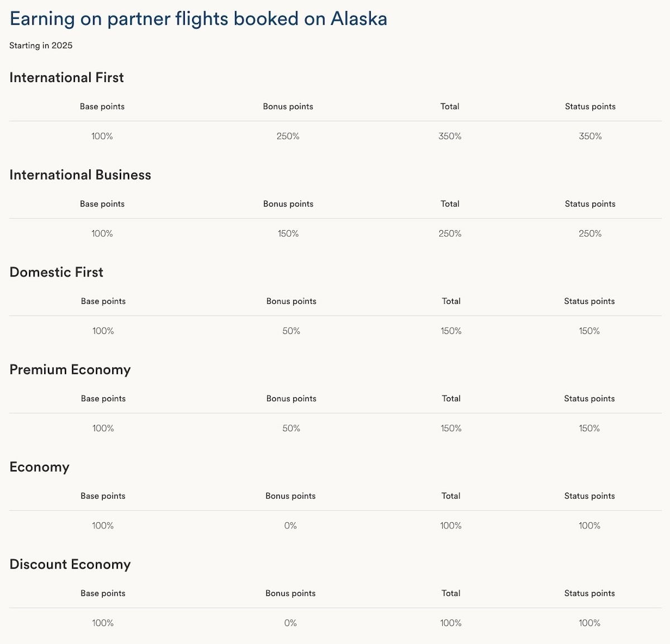Click the Total header under International Business

click(x=450, y=204)
